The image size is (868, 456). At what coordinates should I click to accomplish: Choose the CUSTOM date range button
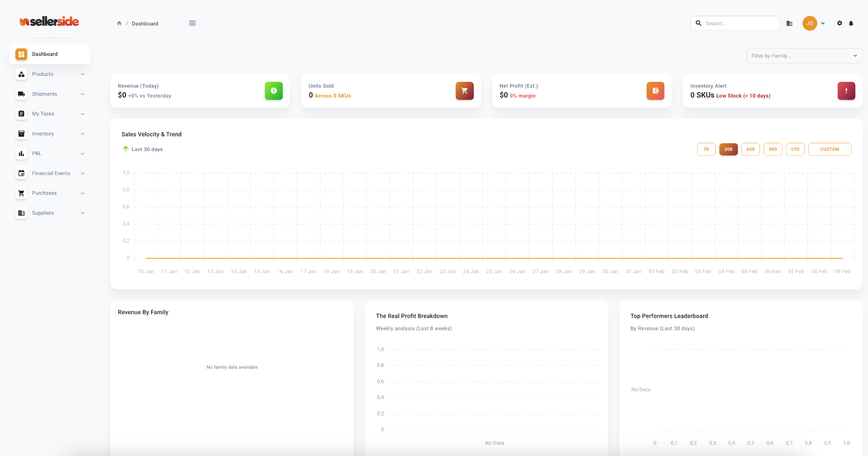[830, 149]
